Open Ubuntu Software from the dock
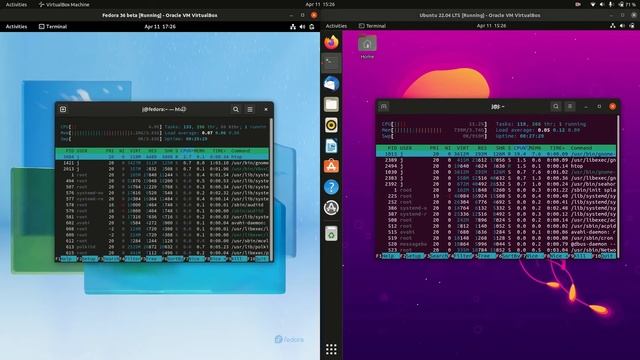Screen dimensions: 640x360 [x=331, y=166]
